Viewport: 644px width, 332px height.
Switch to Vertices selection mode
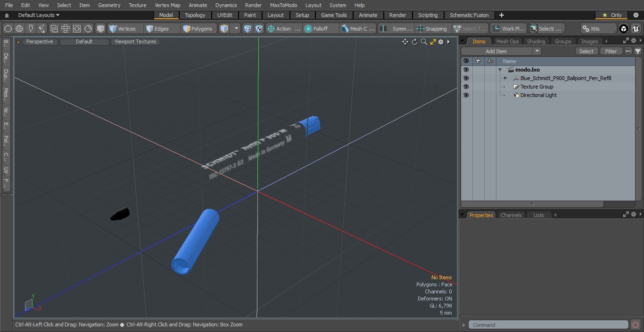(124, 29)
